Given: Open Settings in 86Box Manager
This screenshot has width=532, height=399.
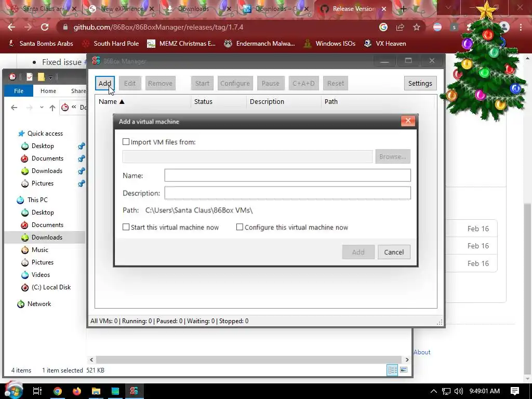Looking at the screenshot, I should point(420,83).
